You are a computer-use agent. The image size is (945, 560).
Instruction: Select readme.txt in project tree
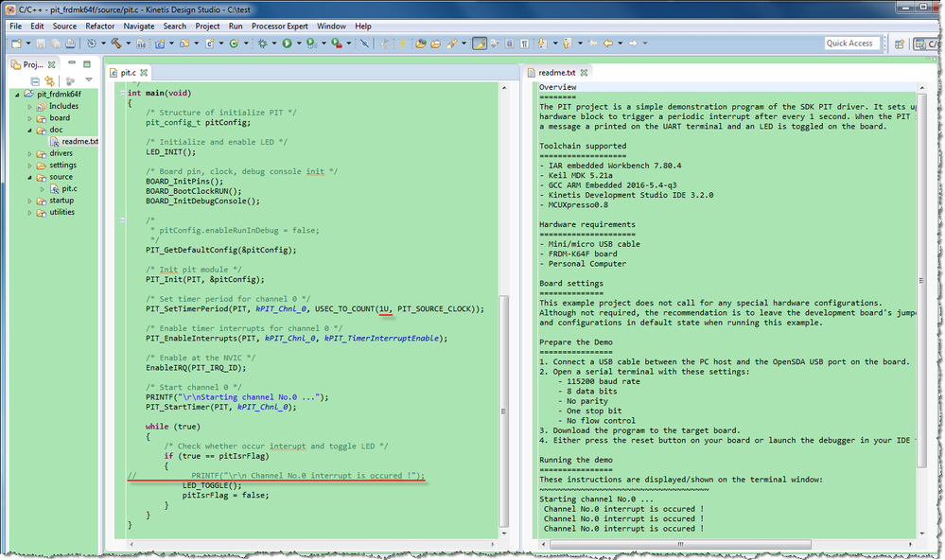pyautogui.click(x=74, y=141)
